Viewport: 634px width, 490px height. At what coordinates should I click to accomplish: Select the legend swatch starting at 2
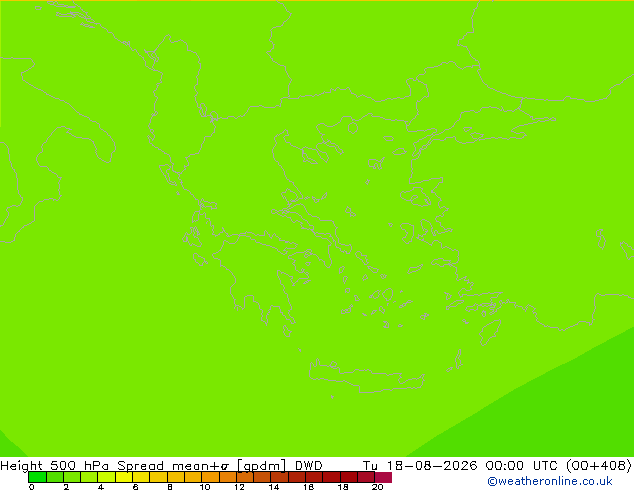pos(72,477)
